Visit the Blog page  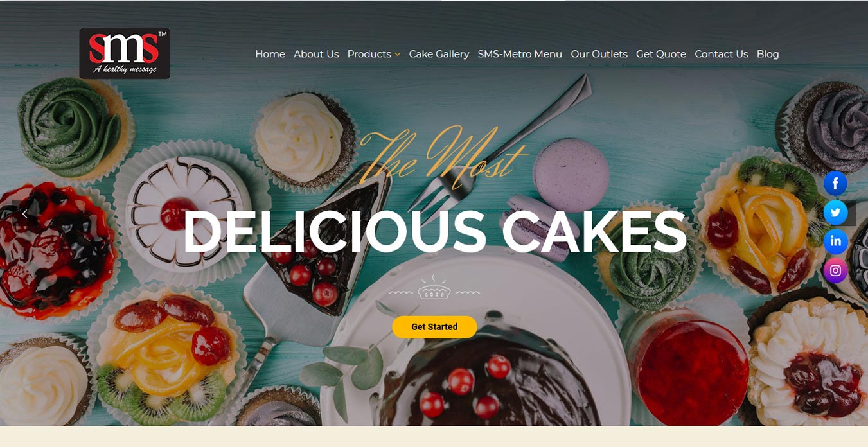(x=768, y=54)
